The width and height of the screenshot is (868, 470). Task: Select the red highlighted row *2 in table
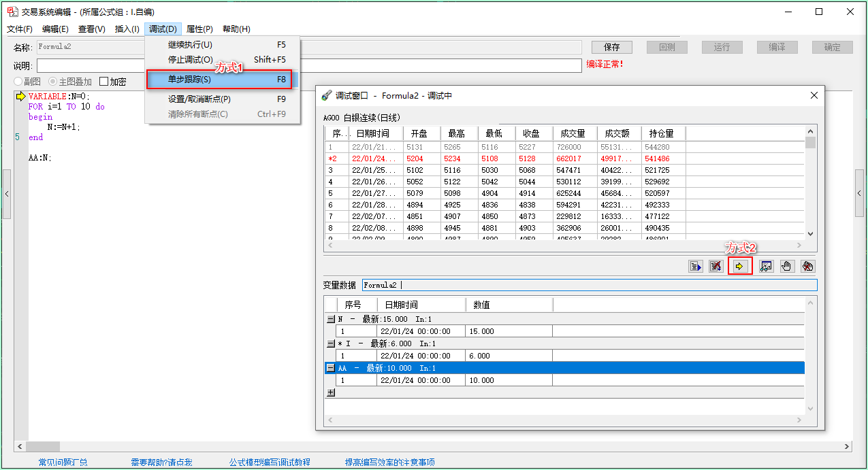click(564, 158)
